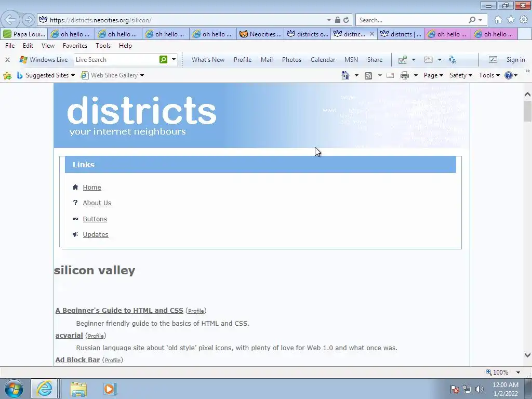This screenshot has width=532, height=399.
Task: Open the Windows Live translate icon
Action: click(453, 60)
